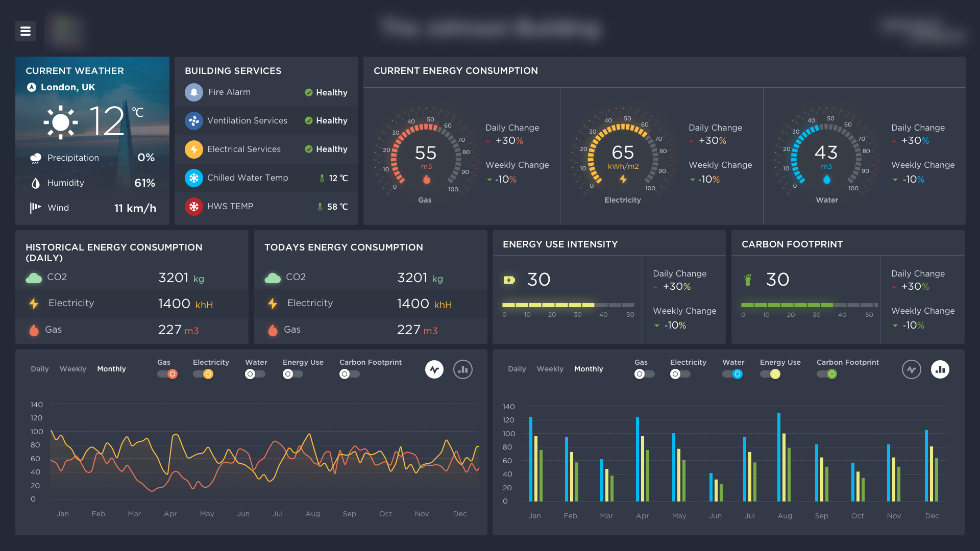Click the Electricity gauge showing 65
The height and width of the screenshot is (551, 980).
pos(623,153)
